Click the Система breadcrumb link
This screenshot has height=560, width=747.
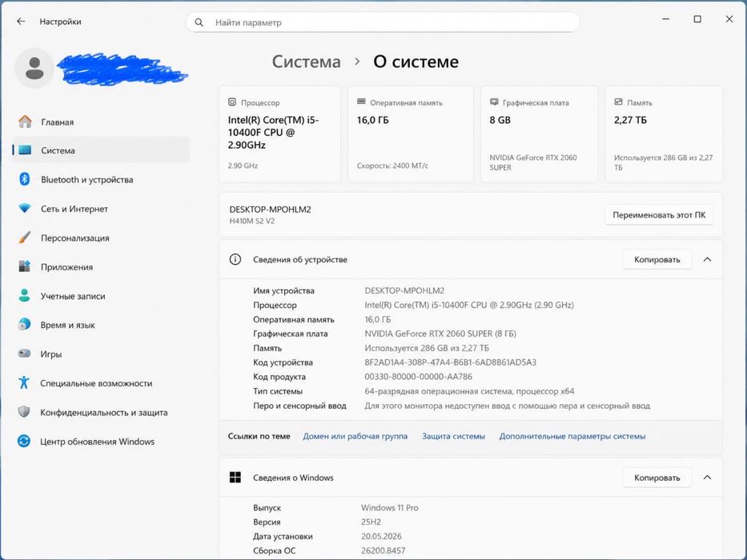(307, 62)
